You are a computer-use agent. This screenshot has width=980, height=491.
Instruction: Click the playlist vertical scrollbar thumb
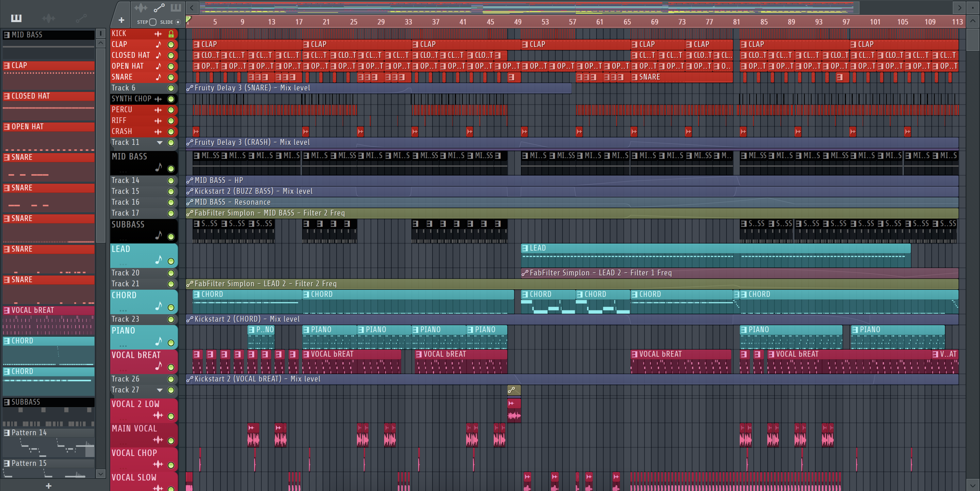click(x=973, y=40)
